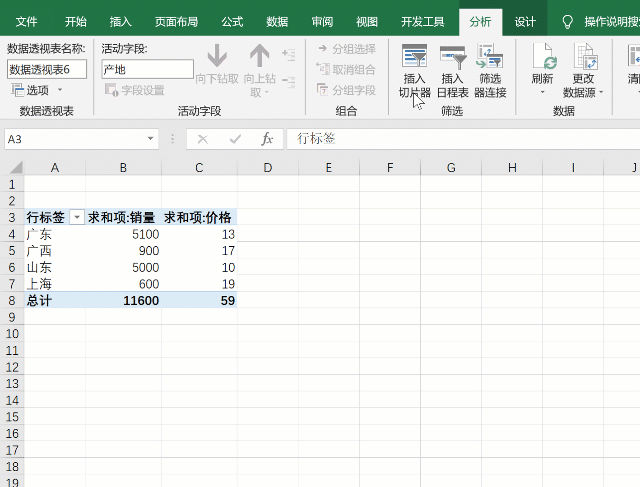Select the Analyze (分析) tab

(480, 22)
